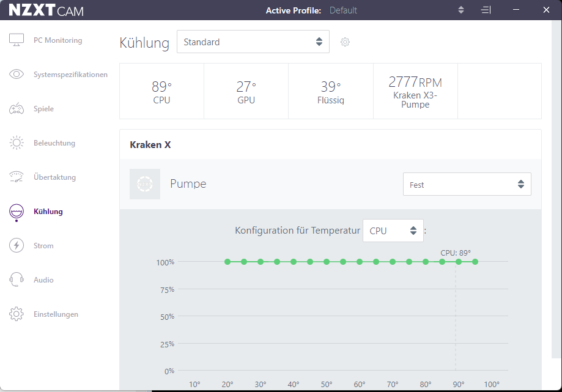Open cooling profile settings gear next to Standard

345,42
